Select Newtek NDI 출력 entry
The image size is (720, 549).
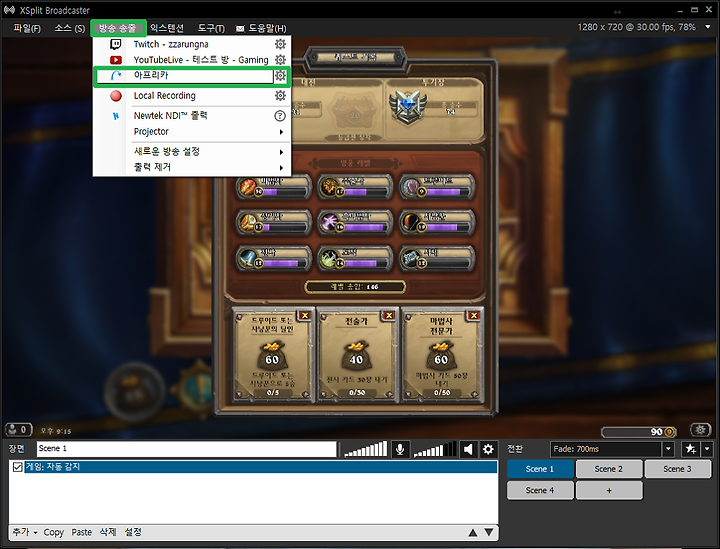(x=170, y=115)
